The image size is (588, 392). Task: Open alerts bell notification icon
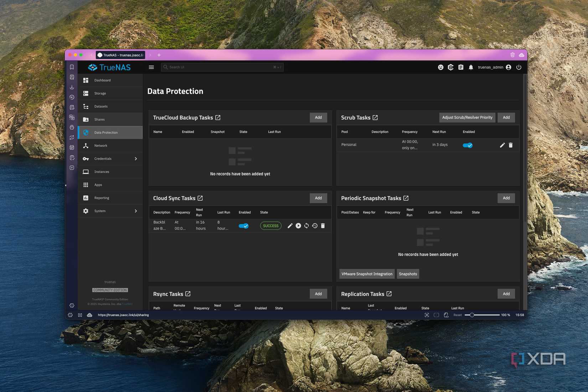[x=471, y=67]
